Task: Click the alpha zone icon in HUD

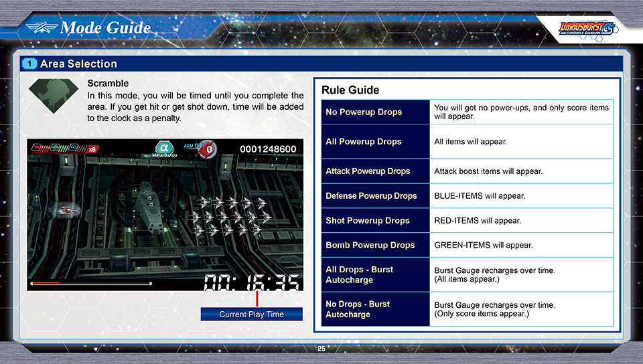Action: (x=163, y=148)
